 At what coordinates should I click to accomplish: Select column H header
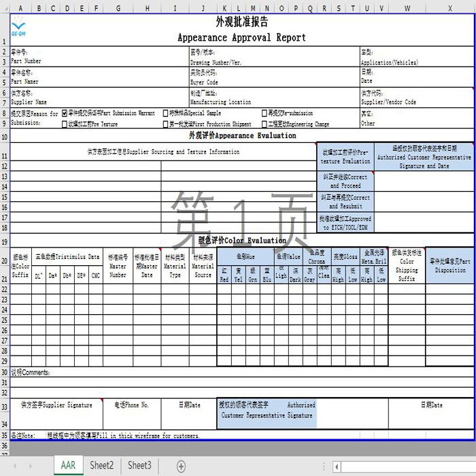[x=148, y=8]
